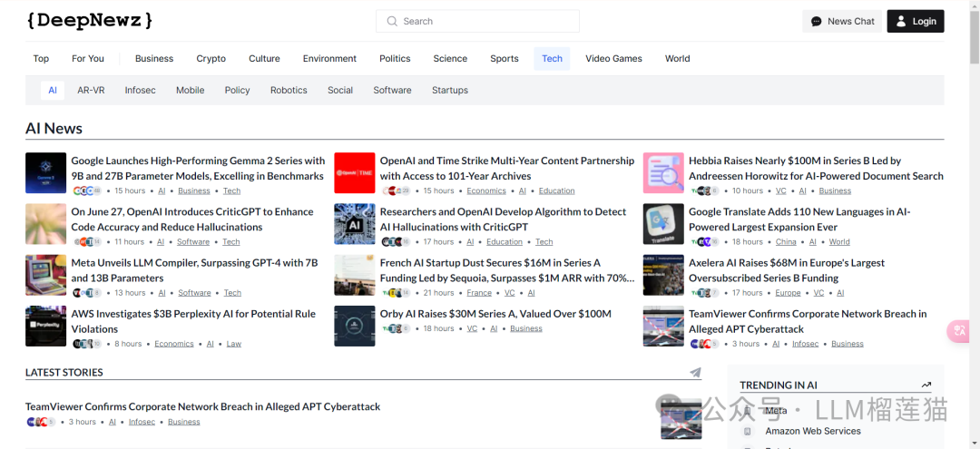Open the Axelera AI article thumbnail
Viewport: 980px width, 449px height.
663,275
